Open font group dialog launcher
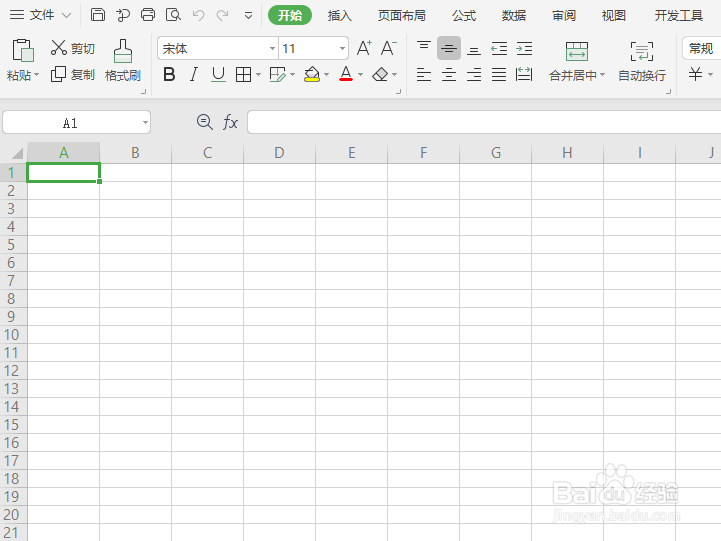Viewport: 721px width, 541px height. [399, 91]
